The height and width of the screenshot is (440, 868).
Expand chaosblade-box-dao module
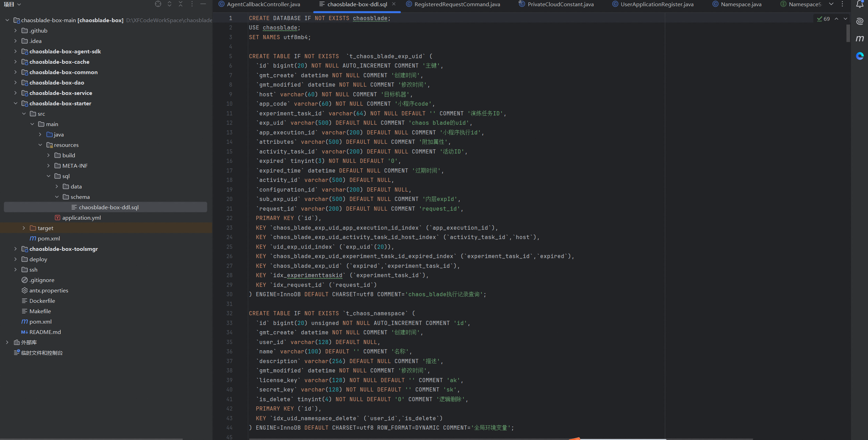[16, 82]
